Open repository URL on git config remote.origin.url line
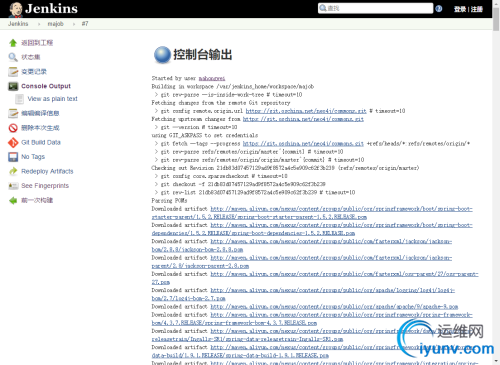Image resolution: width=500 pixels, height=365 pixels. point(306,111)
